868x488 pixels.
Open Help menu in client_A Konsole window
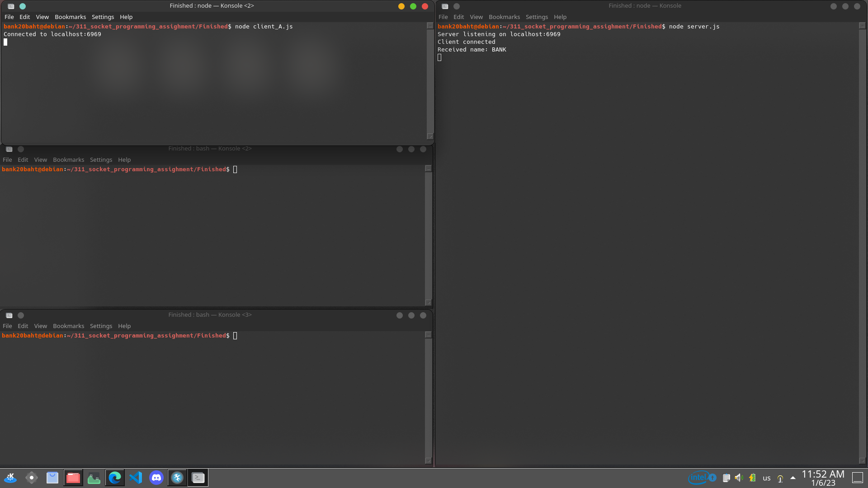tap(126, 17)
